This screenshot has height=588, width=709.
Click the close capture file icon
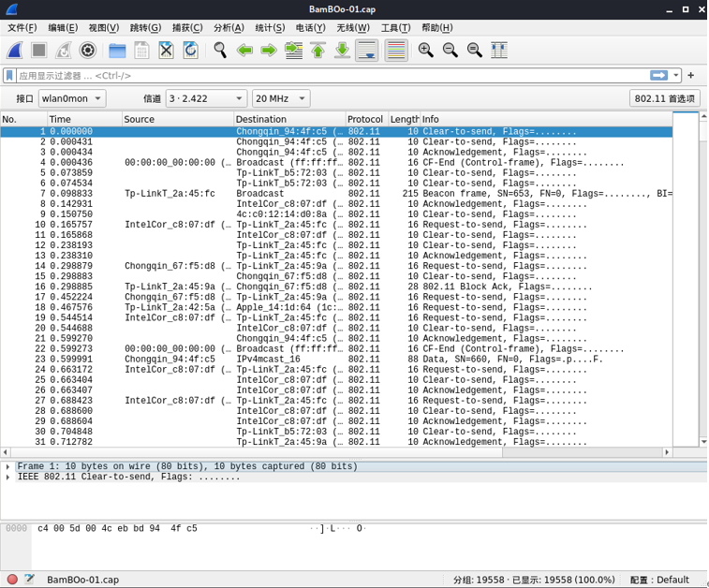tap(166, 50)
